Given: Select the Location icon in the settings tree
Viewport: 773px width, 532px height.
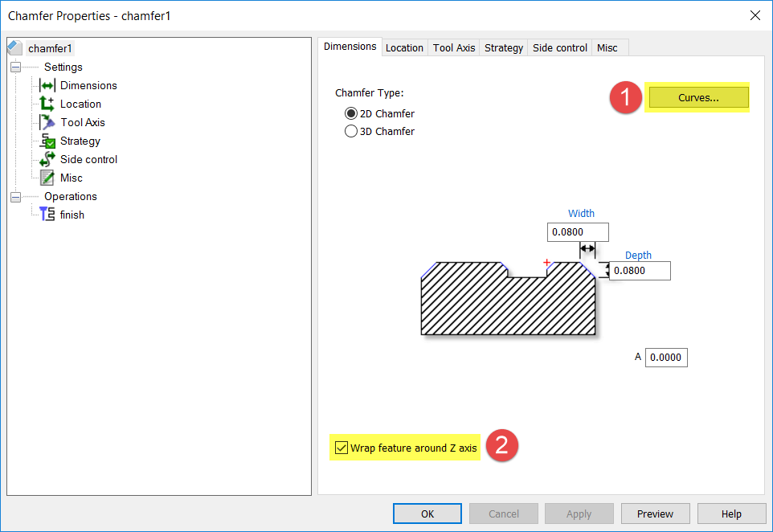Looking at the screenshot, I should click(x=46, y=104).
